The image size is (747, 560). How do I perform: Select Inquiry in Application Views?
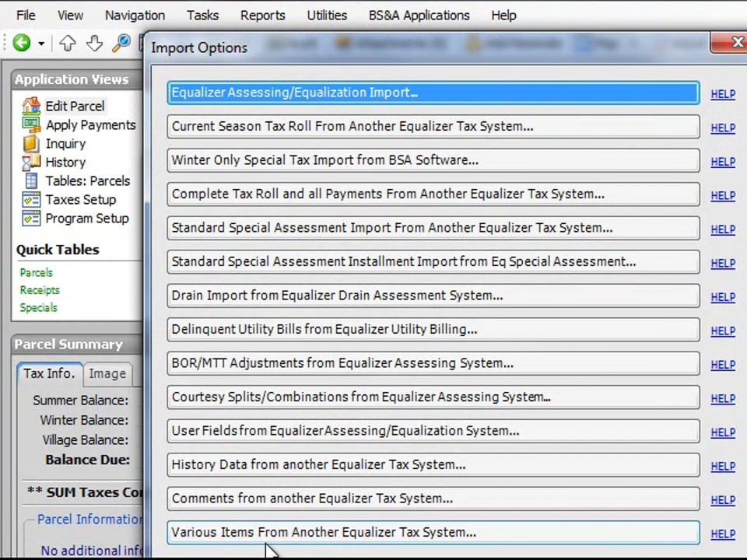tap(65, 143)
